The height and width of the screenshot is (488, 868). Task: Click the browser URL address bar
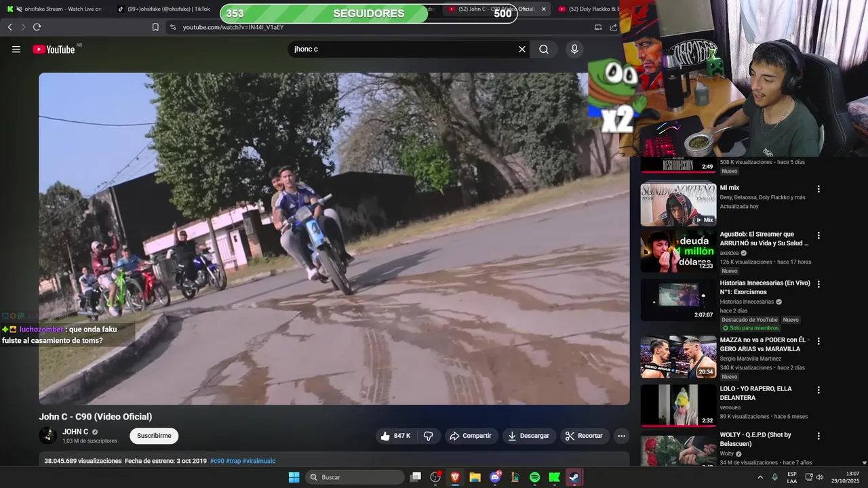coord(380,27)
